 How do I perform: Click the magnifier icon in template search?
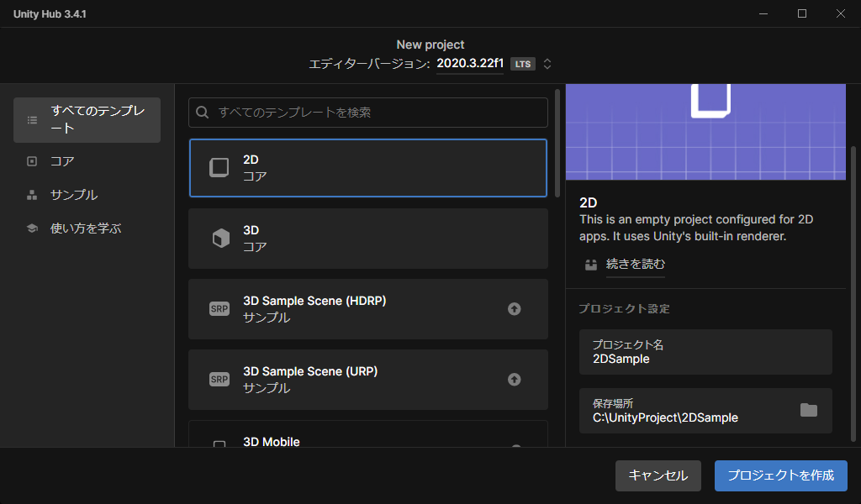[x=202, y=113]
